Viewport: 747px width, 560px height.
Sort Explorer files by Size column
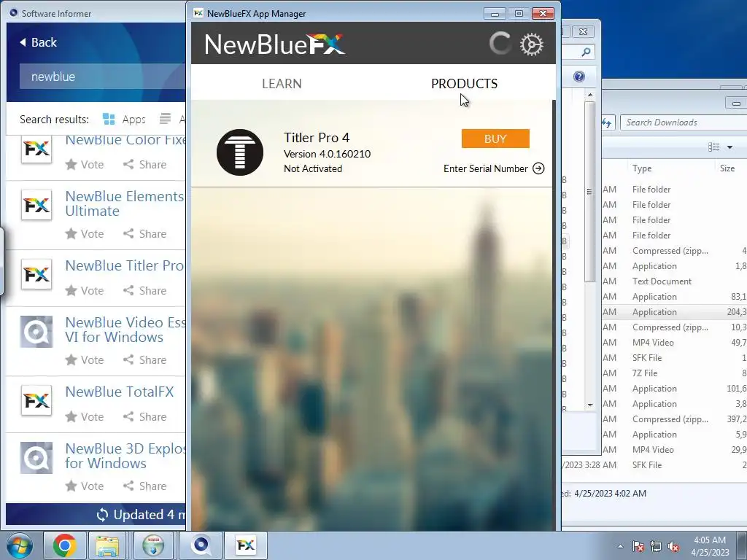point(727,168)
